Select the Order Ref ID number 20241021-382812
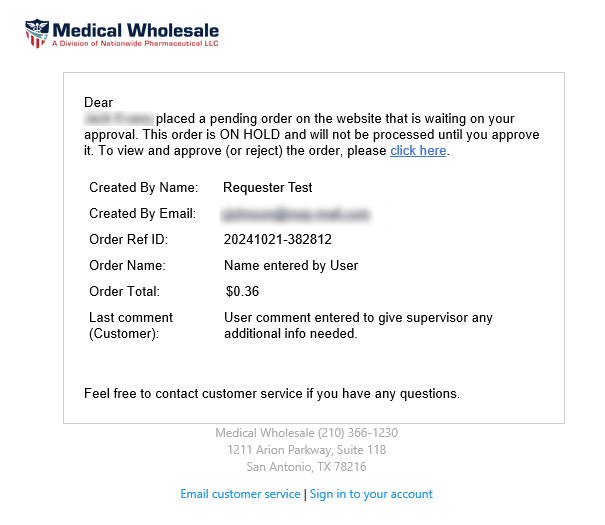The image size is (605, 525). [278, 240]
